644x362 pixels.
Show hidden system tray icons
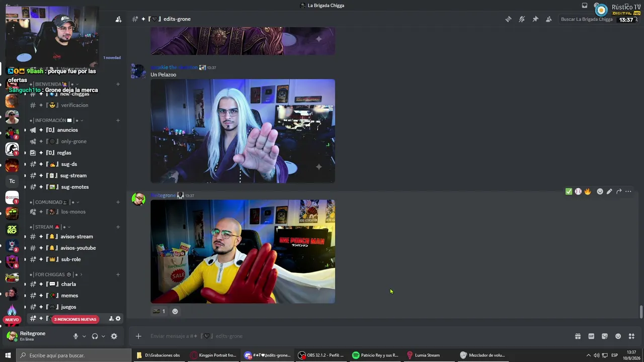(588, 355)
